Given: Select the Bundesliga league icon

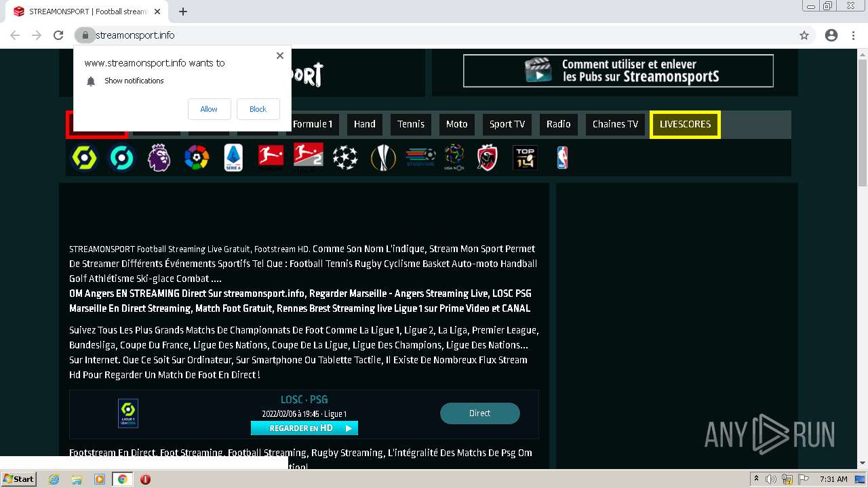Looking at the screenshot, I should point(271,156).
